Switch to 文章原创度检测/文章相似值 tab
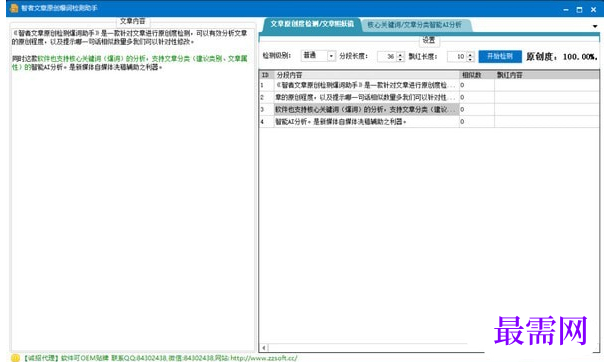The image size is (606, 362). pos(312,24)
